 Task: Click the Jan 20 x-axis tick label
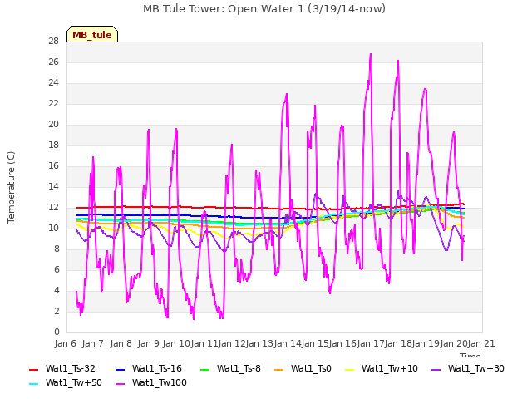[454, 343]
